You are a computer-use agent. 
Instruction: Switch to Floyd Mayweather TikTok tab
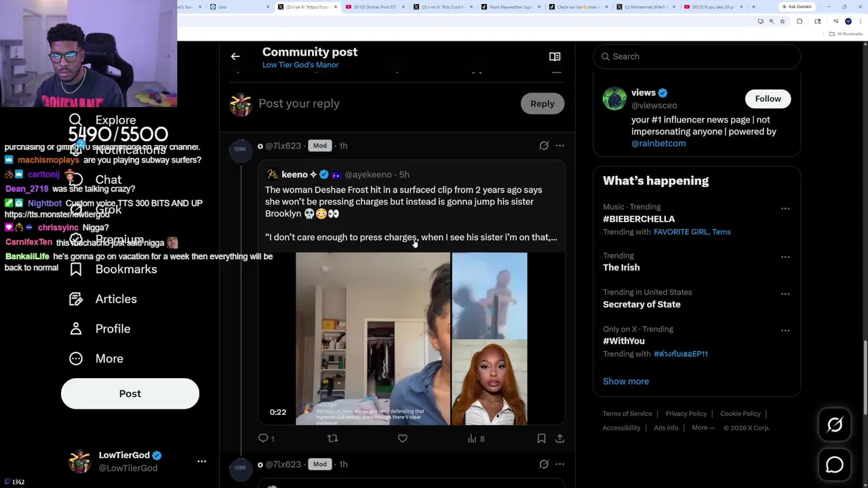tap(510, 7)
